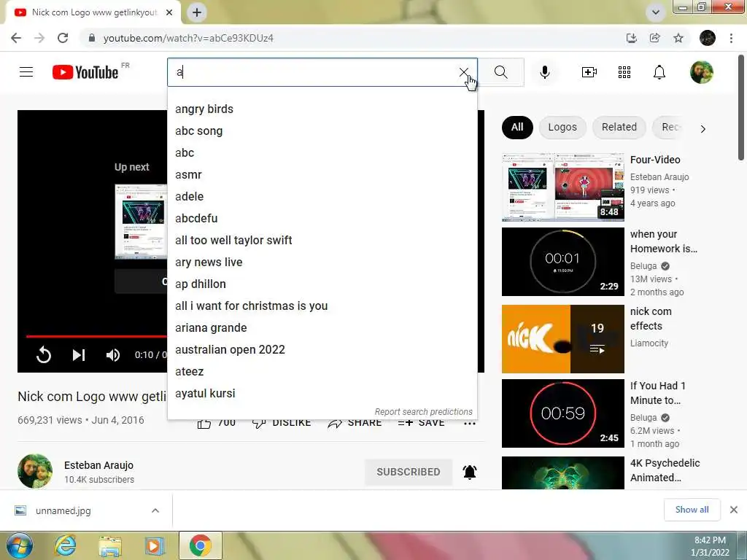Choose the 'australian open 2022' suggestion
Image resolution: width=747 pixels, height=560 pixels.
coord(322,350)
